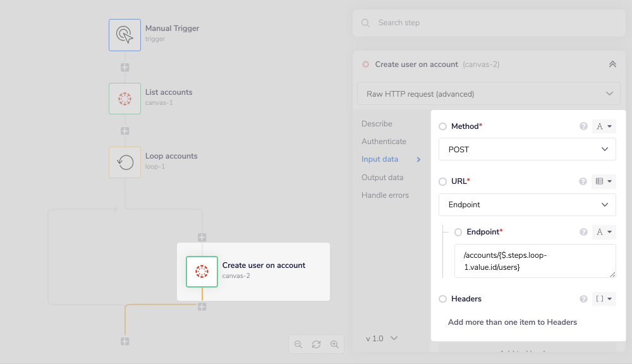The width and height of the screenshot is (632, 364).
Task: Reset the canvas zoom with refresh icon
Action: pyautogui.click(x=316, y=344)
